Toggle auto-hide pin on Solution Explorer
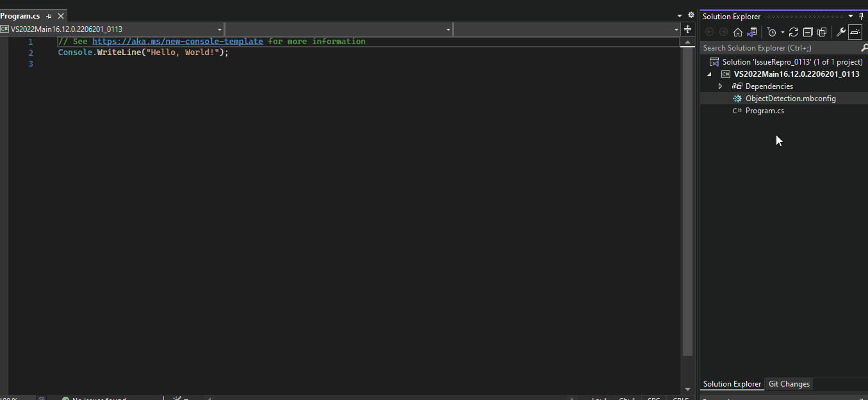Screen dimensions: 868x400 862,16
